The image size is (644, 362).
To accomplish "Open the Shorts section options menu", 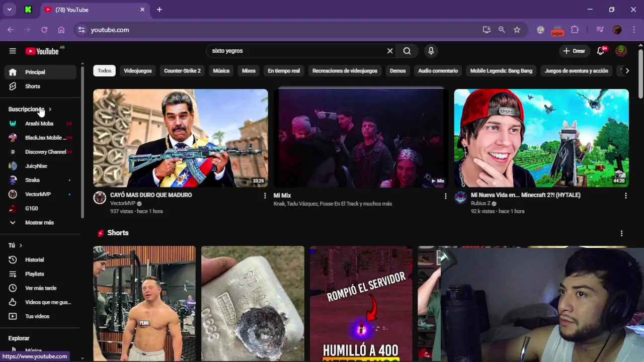I will click(622, 233).
